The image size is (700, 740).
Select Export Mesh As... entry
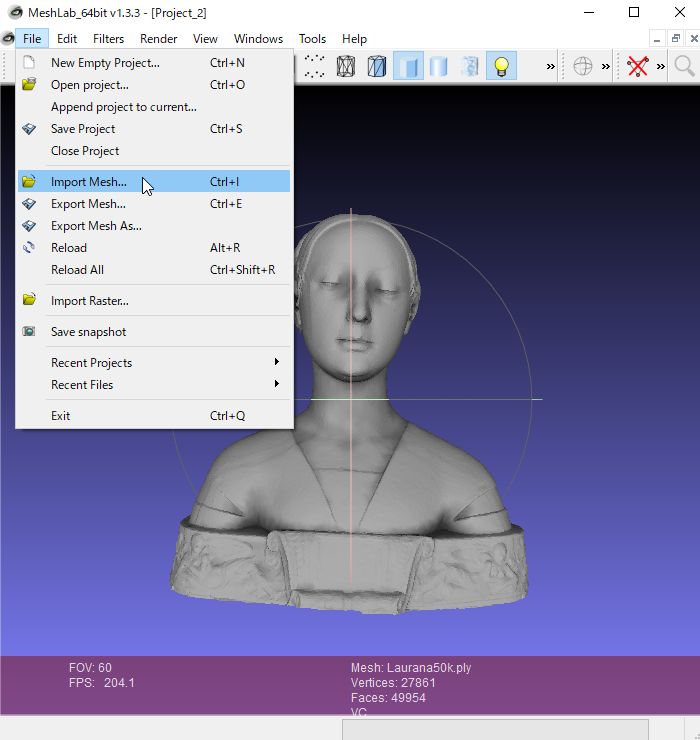coord(154,226)
